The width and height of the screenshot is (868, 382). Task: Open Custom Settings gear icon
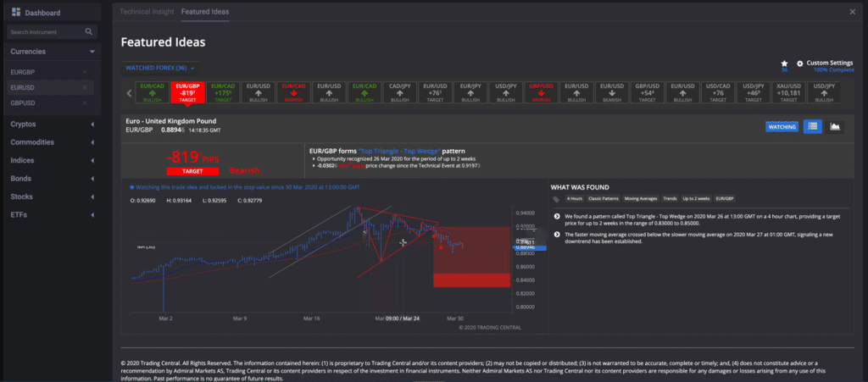[x=799, y=63]
